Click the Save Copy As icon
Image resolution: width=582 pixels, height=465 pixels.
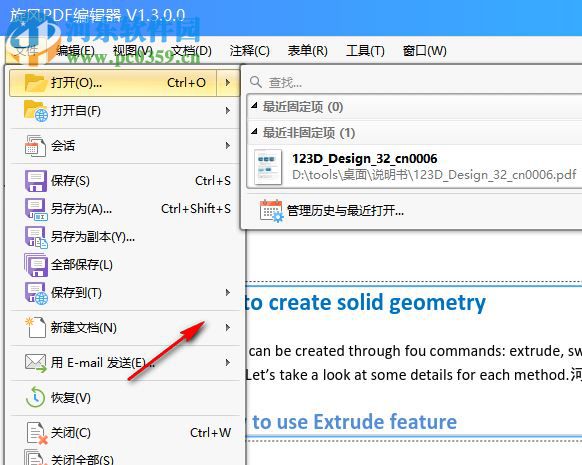point(36,237)
